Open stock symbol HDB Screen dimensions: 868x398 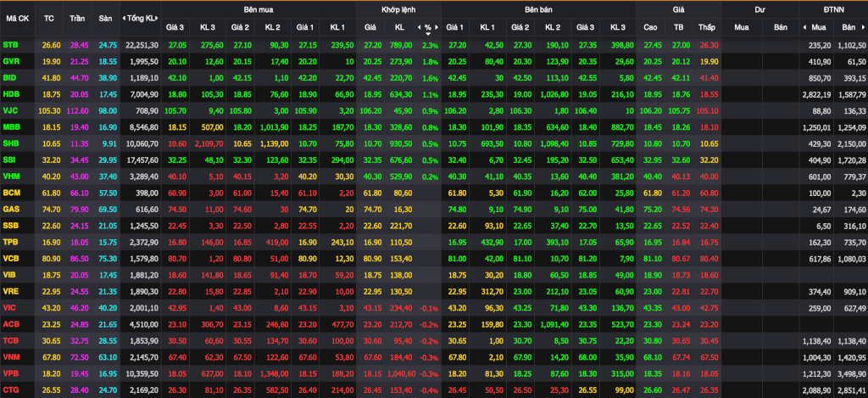coord(10,95)
